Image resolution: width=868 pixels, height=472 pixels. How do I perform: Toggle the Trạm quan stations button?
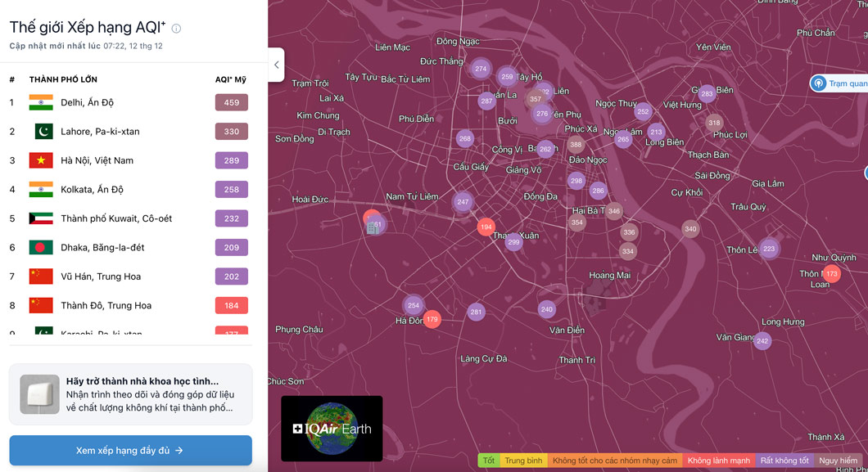coord(839,83)
